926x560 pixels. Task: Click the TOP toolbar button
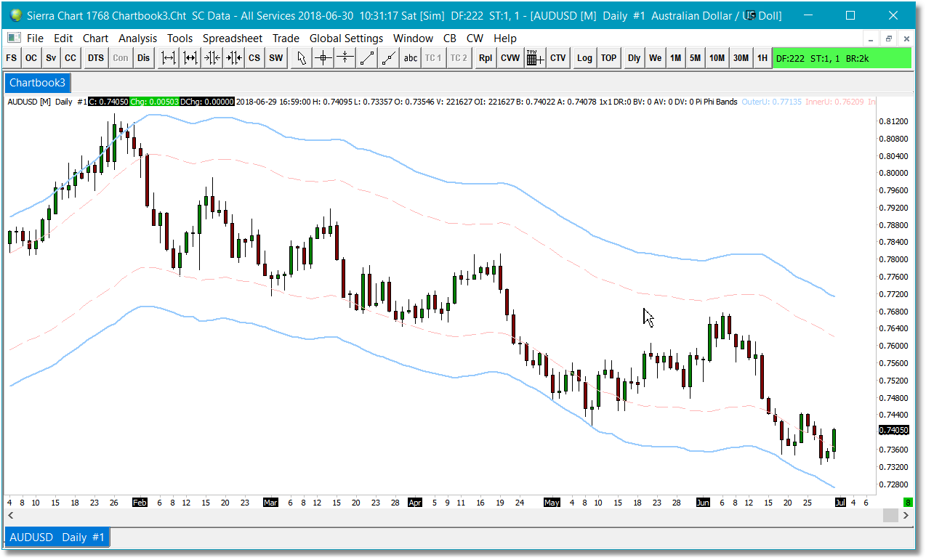tap(609, 58)
